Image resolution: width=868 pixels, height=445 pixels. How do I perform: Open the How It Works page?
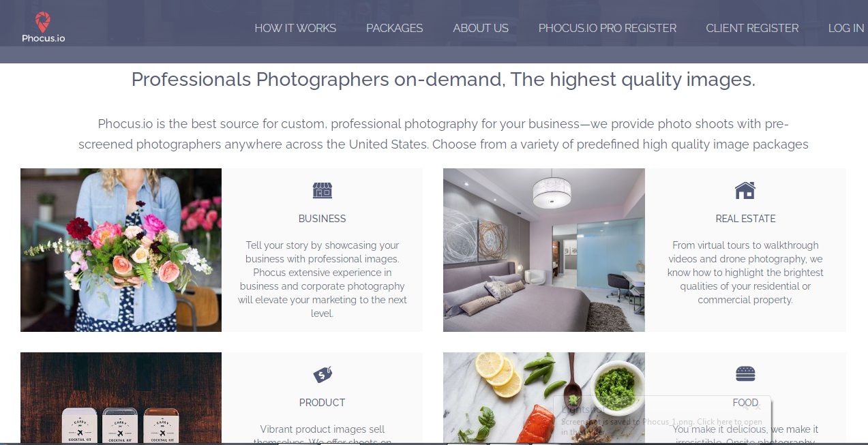[x=295, y=28]
